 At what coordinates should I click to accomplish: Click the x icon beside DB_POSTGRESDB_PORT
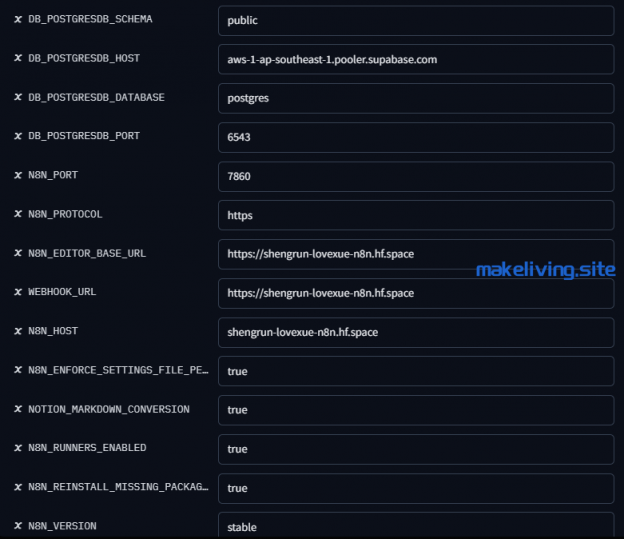(x=18, y=137)
